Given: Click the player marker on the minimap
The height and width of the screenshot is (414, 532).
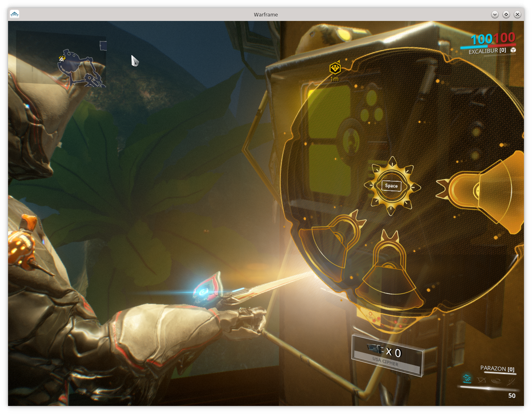Looking at the screenshot, I should pos(62,59).
